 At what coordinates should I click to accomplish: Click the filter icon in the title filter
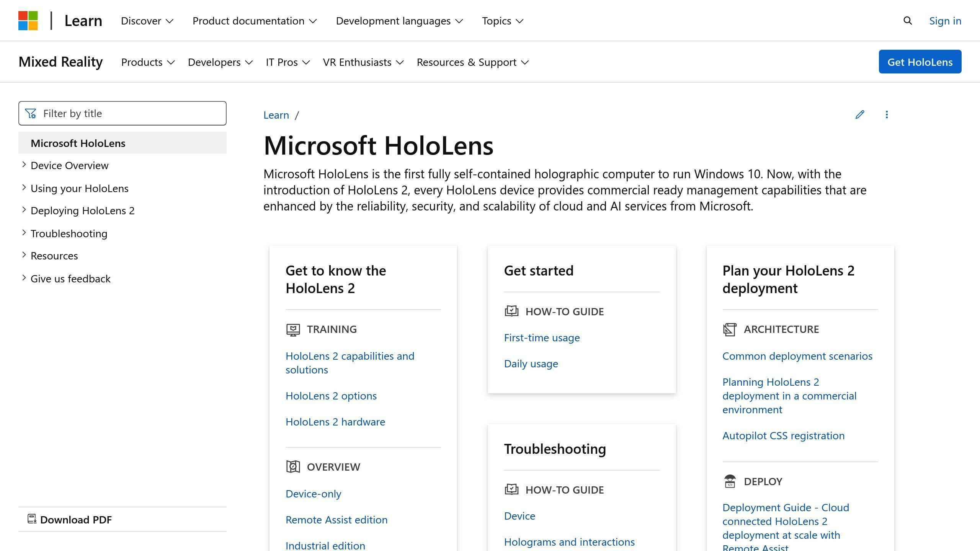pos(31,114)
